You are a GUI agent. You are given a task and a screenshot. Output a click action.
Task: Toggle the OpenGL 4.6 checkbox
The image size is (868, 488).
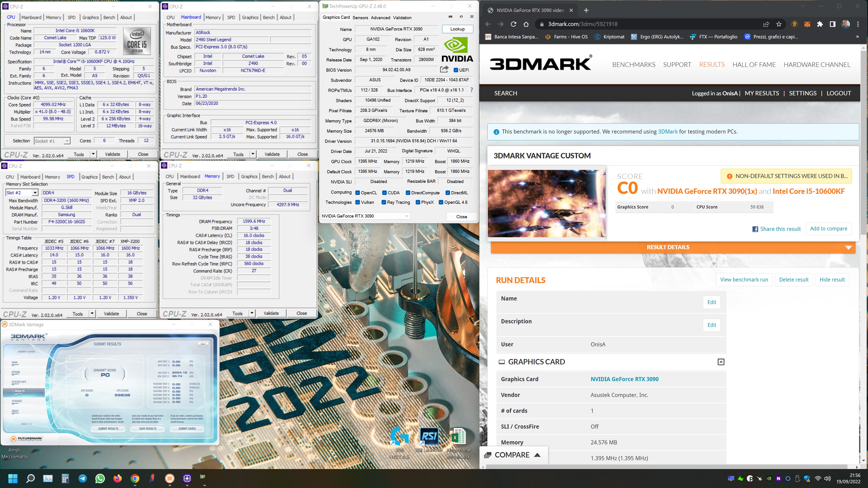[441, 202]
